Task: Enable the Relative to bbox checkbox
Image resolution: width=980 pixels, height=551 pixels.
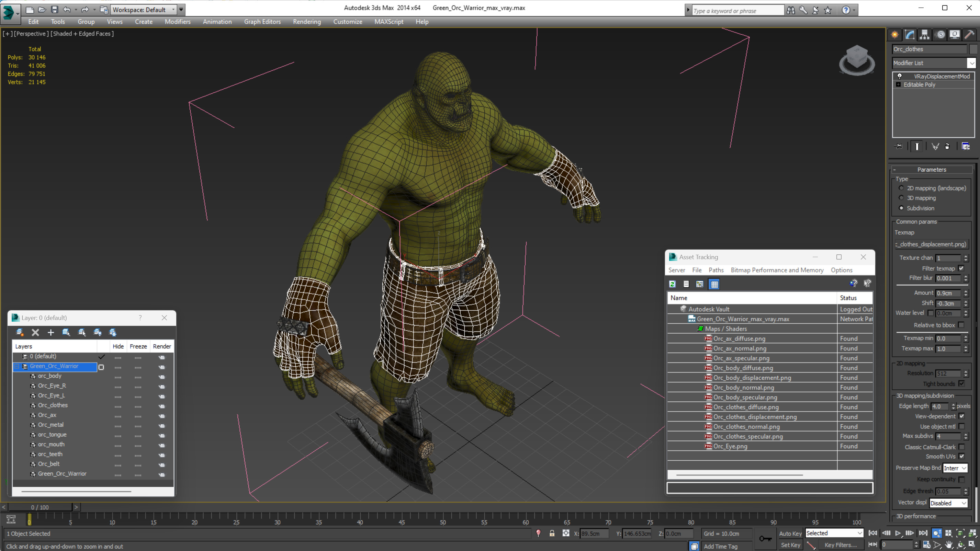Action: click(961, 325)
